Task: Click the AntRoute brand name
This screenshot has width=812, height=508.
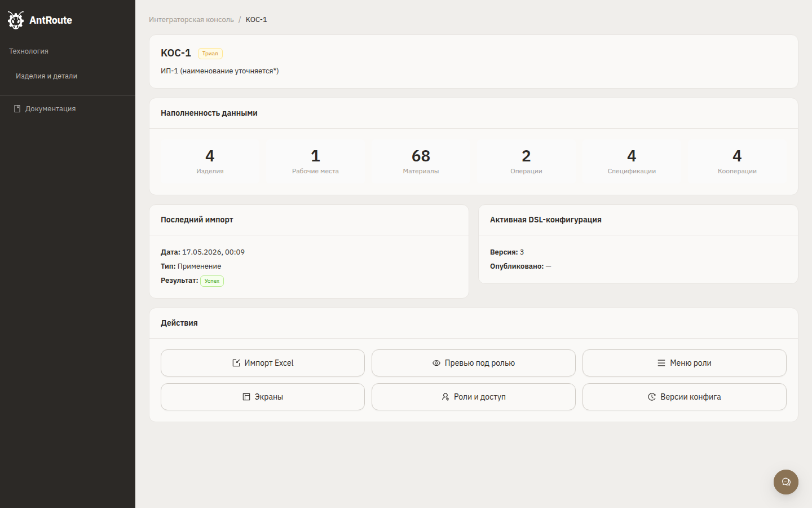Action: click(x=51, y=20)
